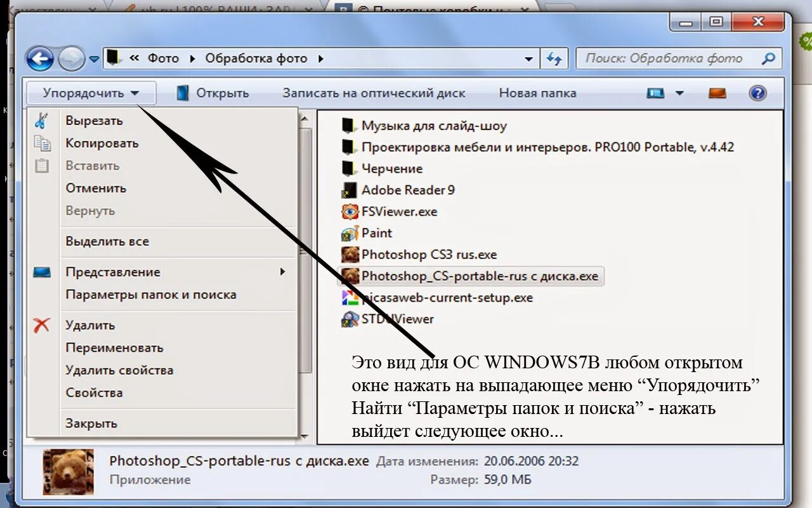Click the FSViewer.exe eye icon

click(x=350, y=211)
